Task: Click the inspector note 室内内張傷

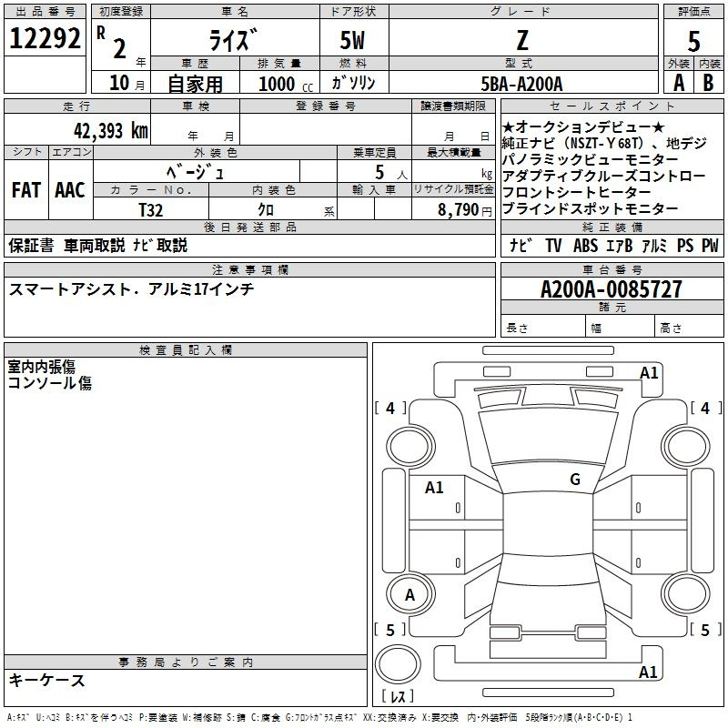Action: (x=41, y=367)
